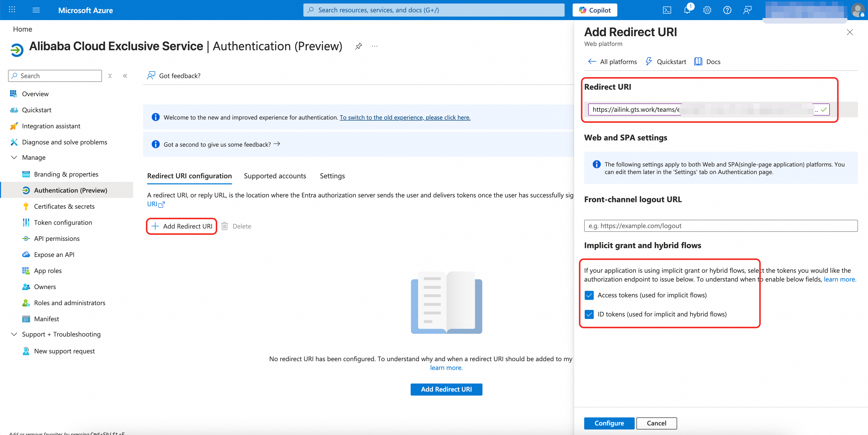Image resolution: width=868 pixels, height=435 pixels.
Task: Open Cloud Shell from the top bar
Action: (667, 10)
